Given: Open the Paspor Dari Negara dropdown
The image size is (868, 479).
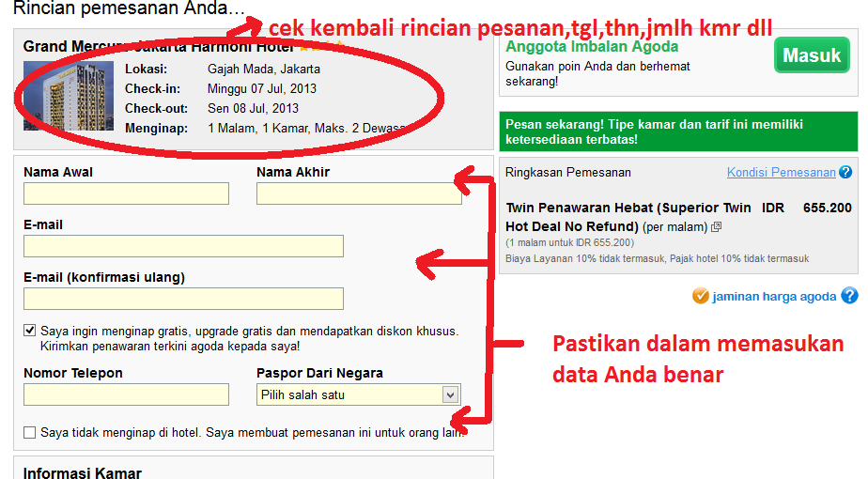Looking at the screenshot, I should (359, 394).
